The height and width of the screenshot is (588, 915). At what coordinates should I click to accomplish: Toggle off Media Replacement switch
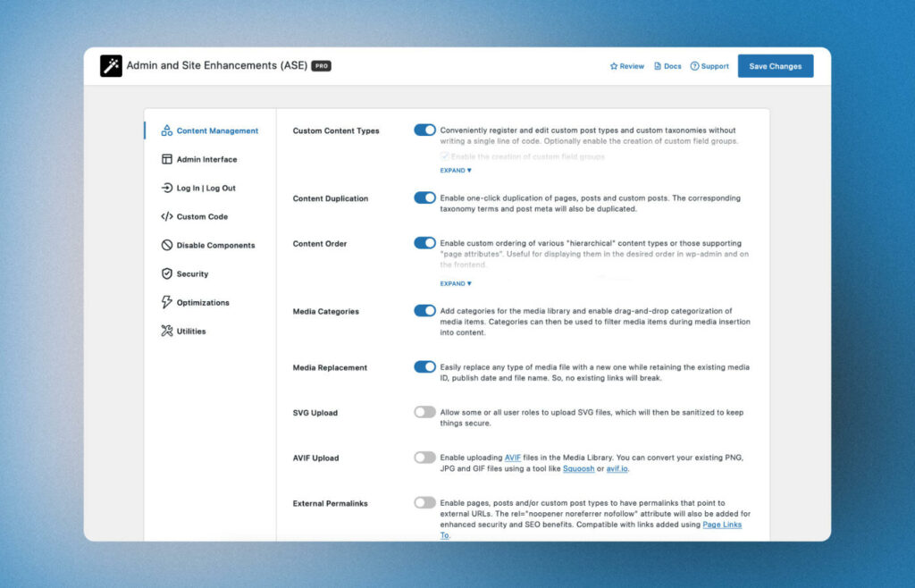pyautogui.click(x=424, y=366)
